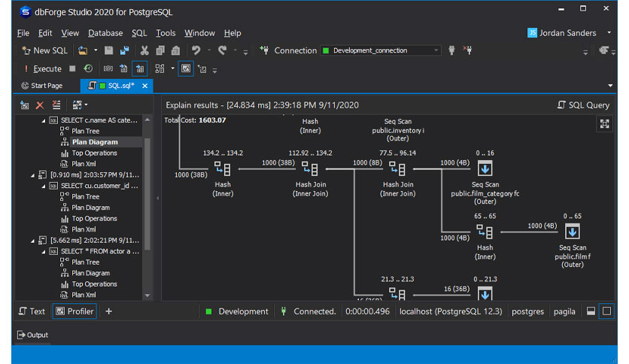Open the Tools menu
The width and height of the screenshot is (629, 364).
166,33
